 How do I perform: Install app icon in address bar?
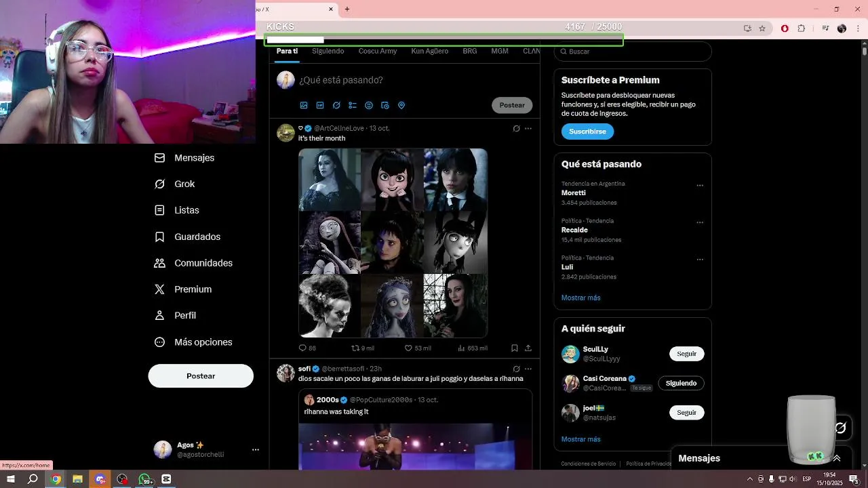click(x=747, y=28)
